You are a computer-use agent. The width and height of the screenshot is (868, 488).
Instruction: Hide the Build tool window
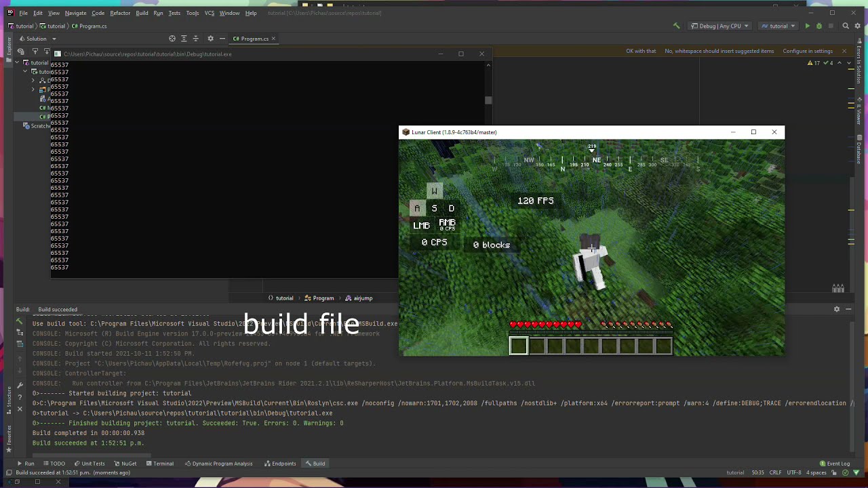point(848,309)
